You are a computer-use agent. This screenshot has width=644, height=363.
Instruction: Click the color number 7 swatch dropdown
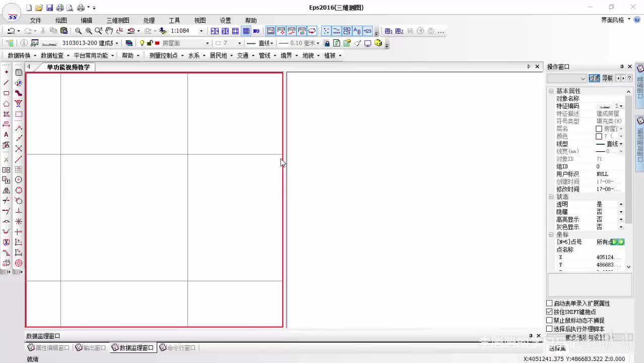[228, 43]
